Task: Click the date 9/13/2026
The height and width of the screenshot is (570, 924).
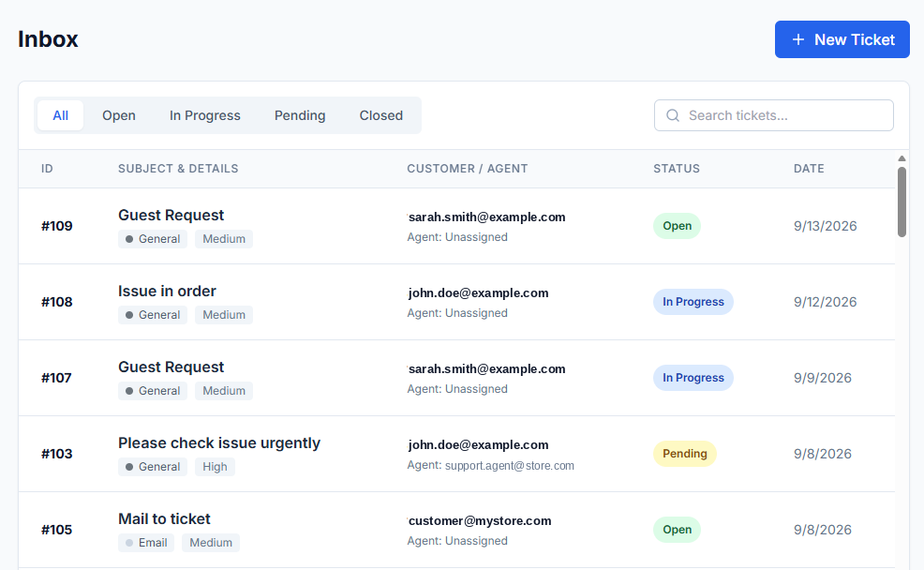Action: coord(825,226)
